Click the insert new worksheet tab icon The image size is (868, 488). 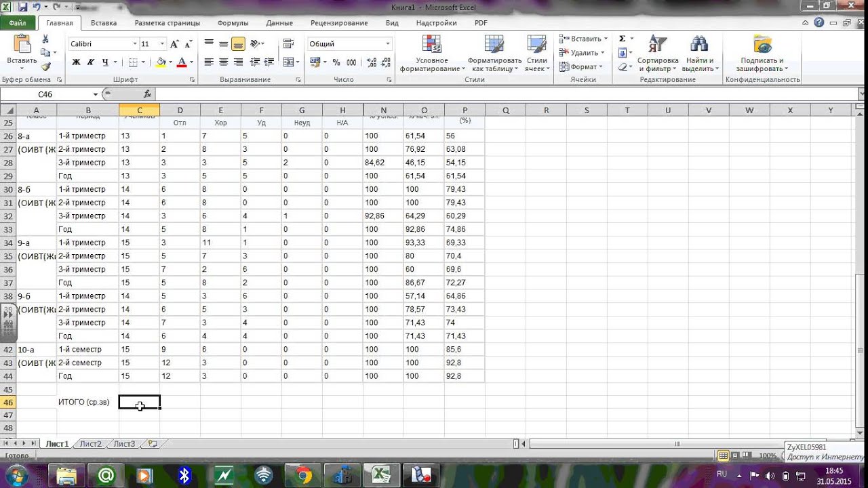152,444
